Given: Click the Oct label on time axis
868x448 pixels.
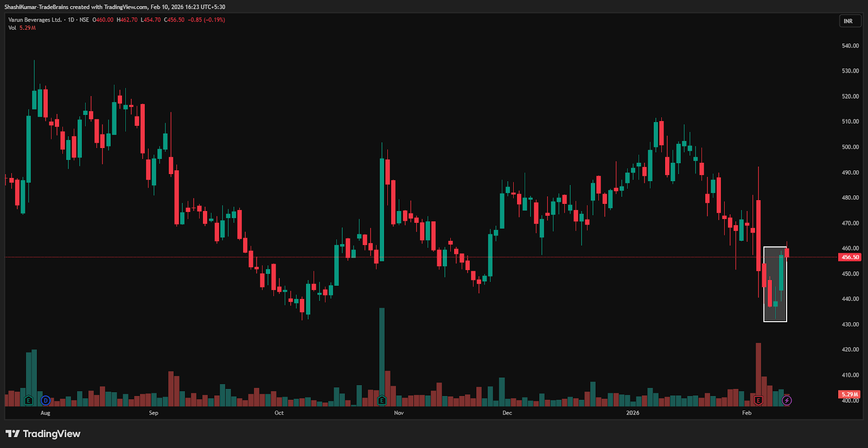Looking at the screenshot, I should coord(279,413).
